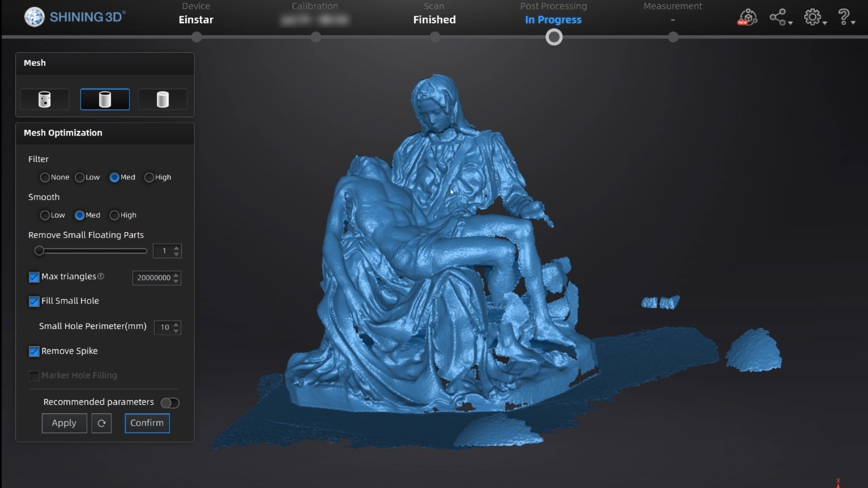
Task: Set Filter to Low
Action: (80, 178)
